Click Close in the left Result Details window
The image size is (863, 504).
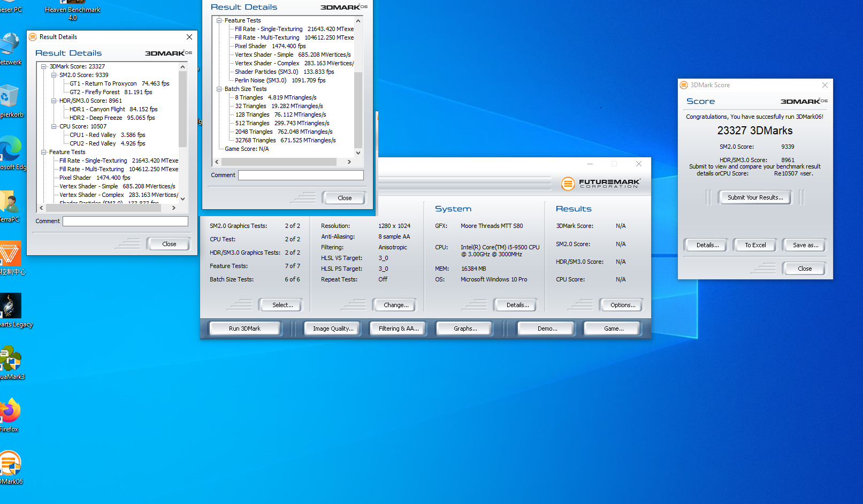[x=169, y=244]
